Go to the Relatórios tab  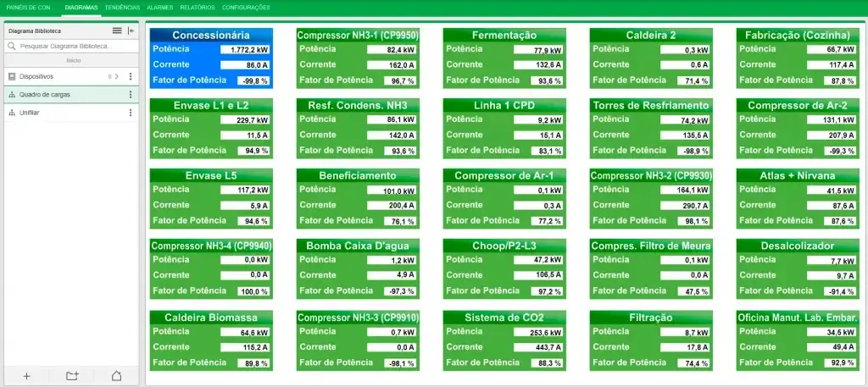[x=198, y=8]
